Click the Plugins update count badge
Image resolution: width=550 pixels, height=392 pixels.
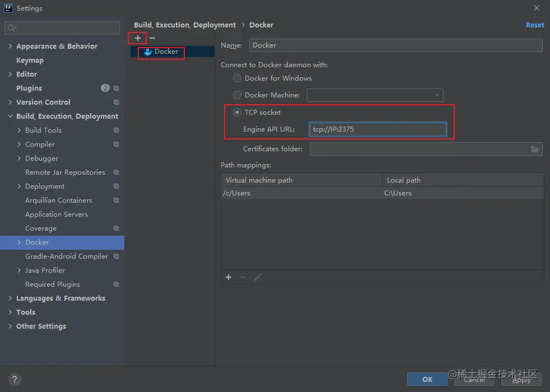coord(105,88)
